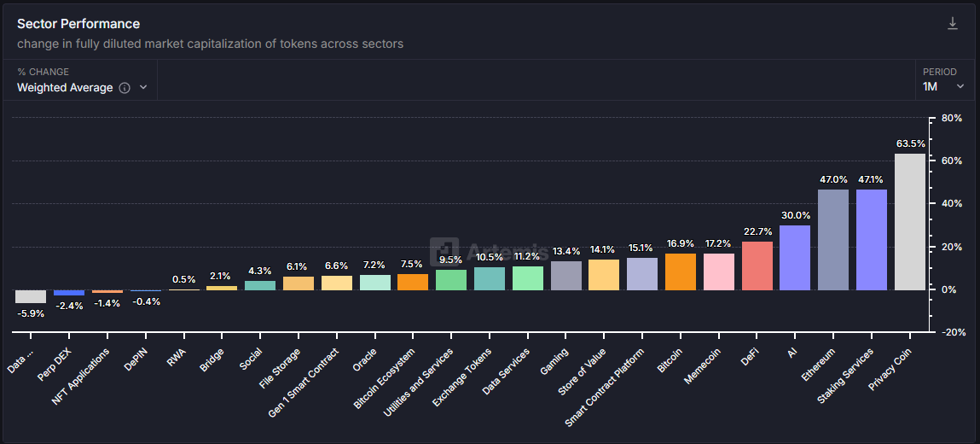Screen dimensions: 980x444
Task: Select the DeFi bar
Action: click(x=757, y=266)
